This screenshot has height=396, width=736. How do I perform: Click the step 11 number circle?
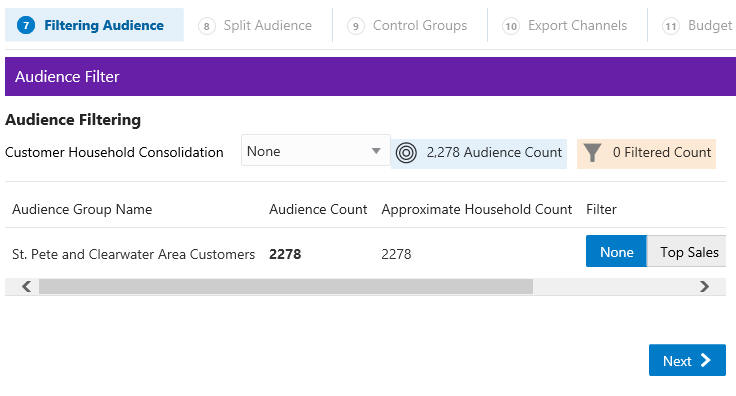pos(671,26)
